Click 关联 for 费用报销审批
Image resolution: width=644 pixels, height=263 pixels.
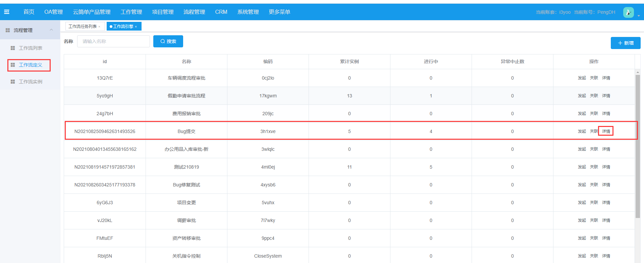[x=594, y=114]
